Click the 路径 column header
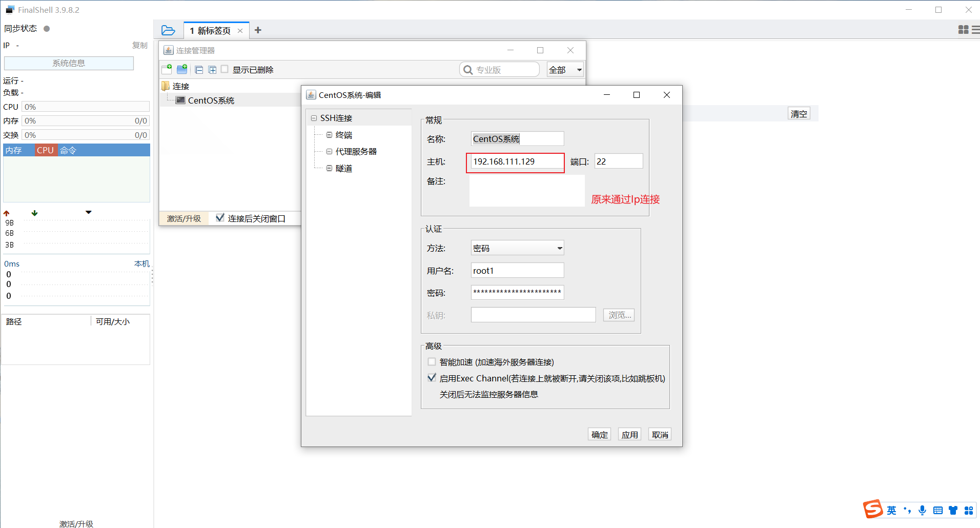The image size is (980, 528). pos(14,321)
